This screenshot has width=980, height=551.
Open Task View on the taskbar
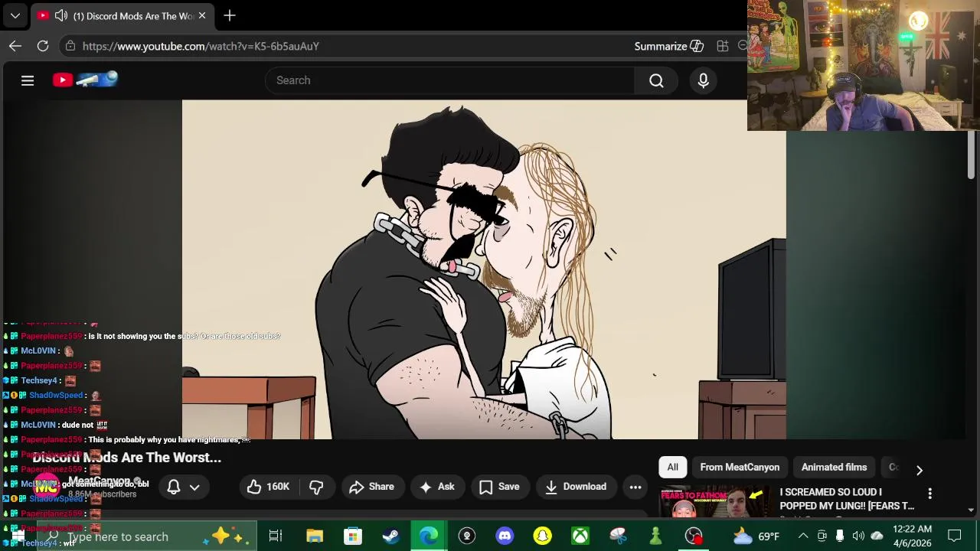coord(276,536)
